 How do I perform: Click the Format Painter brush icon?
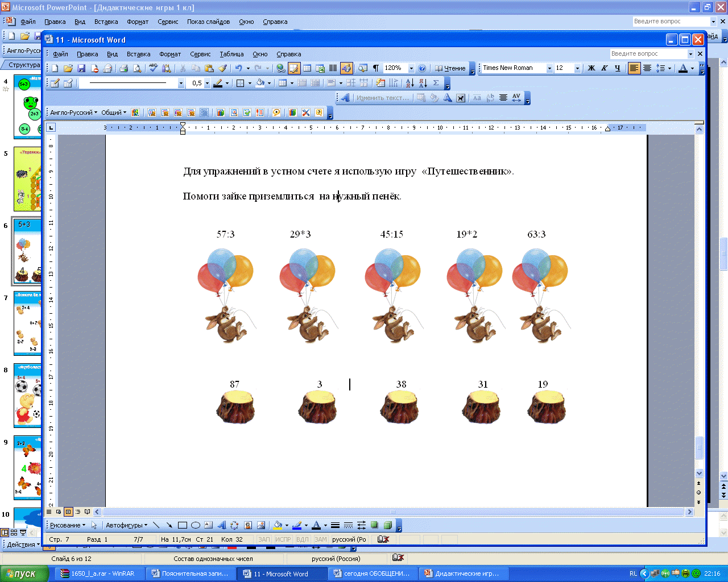222,68
